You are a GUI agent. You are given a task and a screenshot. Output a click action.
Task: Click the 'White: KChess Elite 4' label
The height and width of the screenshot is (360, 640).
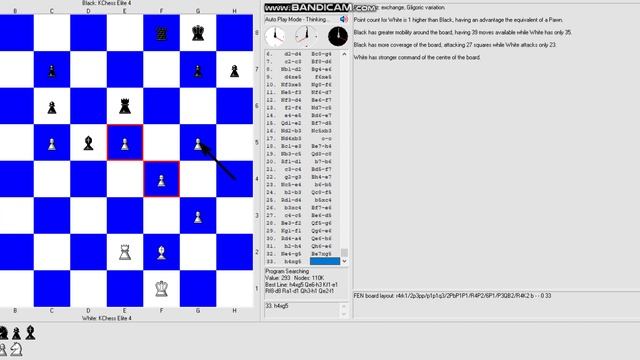(107, 318)
